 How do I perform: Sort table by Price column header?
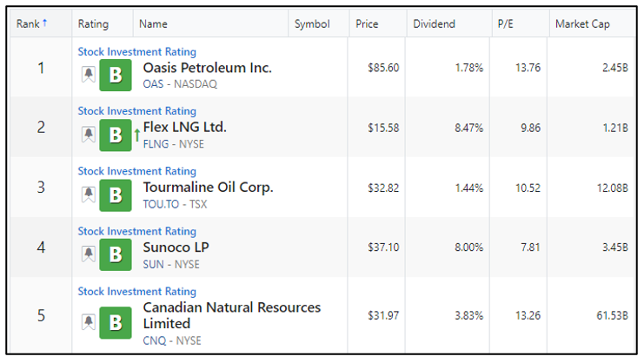(x=367, y=23)
